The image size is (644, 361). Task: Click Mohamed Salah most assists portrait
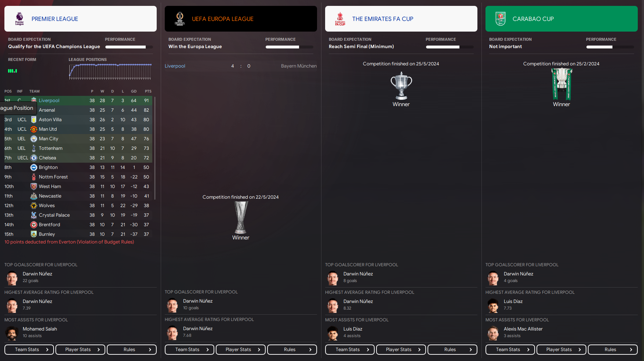[12, 333]
